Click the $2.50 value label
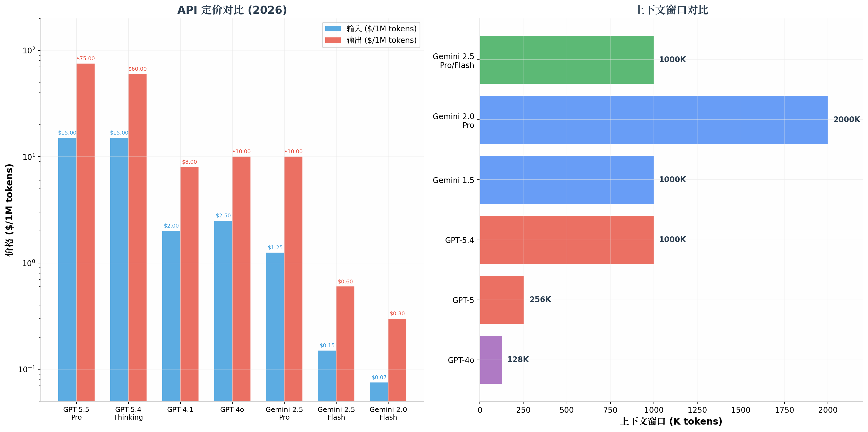This screenshot has width=868, height=432. click(x=223, y=215)
